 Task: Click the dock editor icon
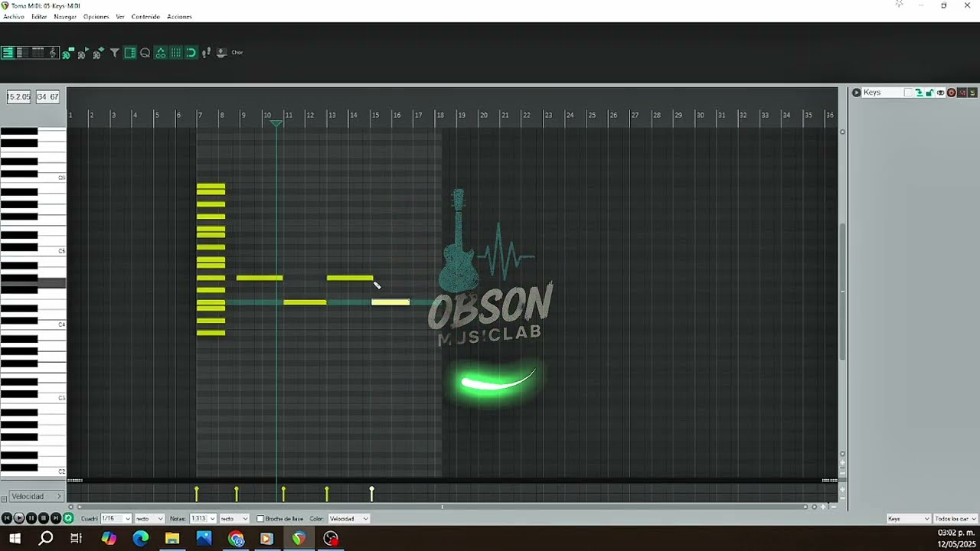pyautogui.click(x=221, y=53)
